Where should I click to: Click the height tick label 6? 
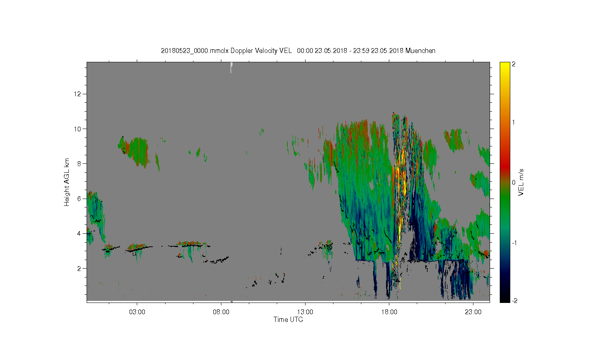pos(80,199)
